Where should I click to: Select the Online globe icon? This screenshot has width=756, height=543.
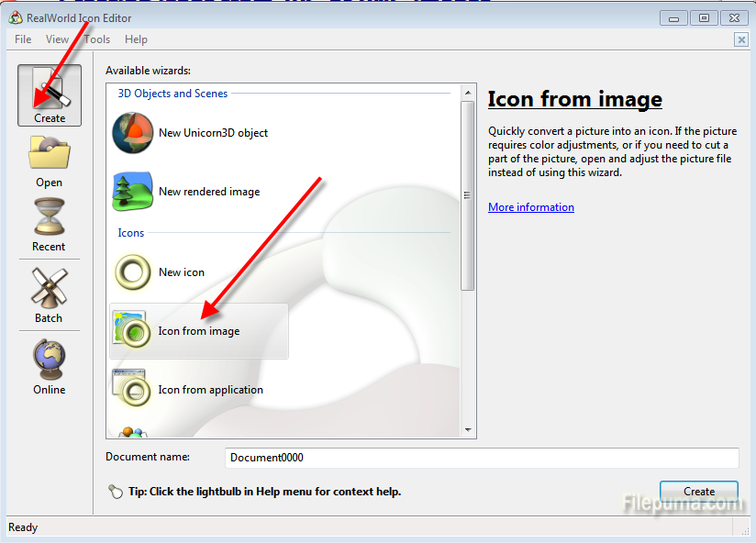(x=49, y=365)
